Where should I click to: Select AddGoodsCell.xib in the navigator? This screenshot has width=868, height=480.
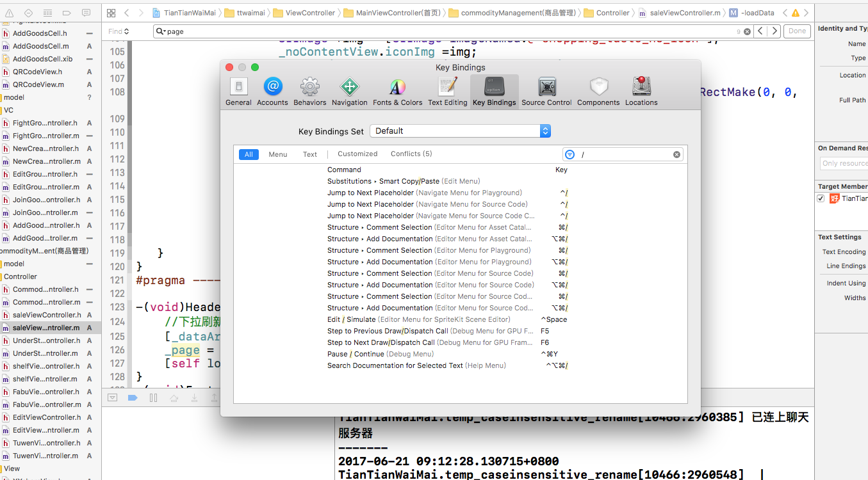[x=42, y=59]
